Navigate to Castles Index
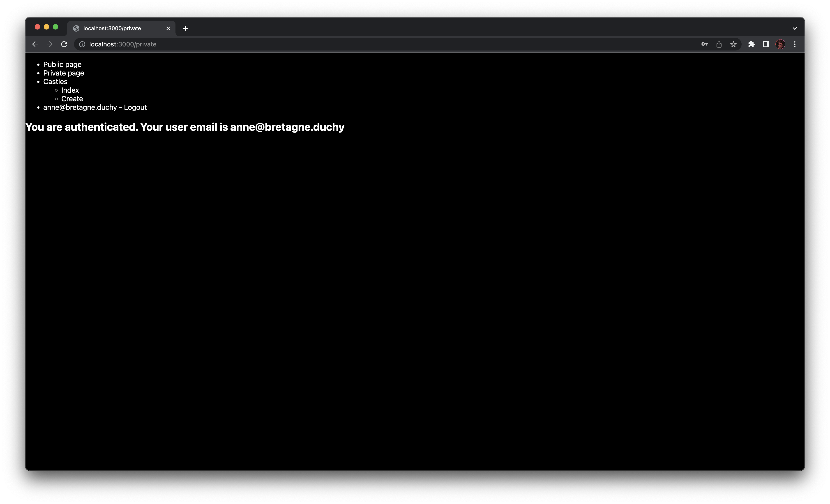830x504 pixels. click(x=70, y=90)
